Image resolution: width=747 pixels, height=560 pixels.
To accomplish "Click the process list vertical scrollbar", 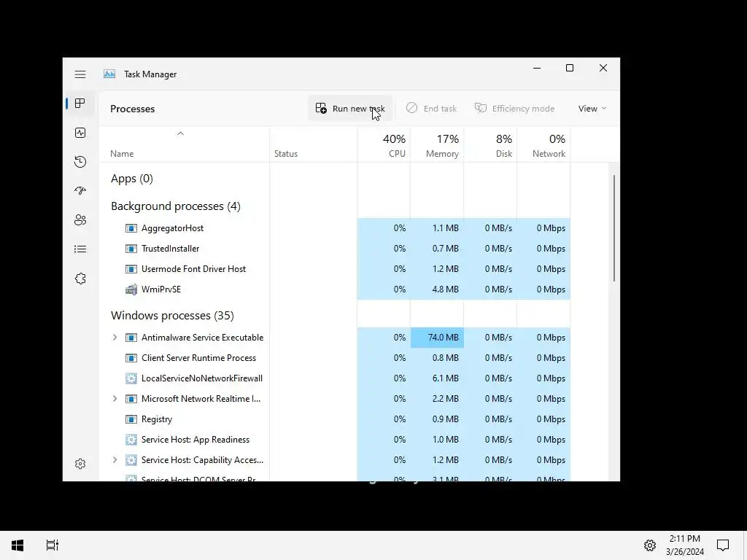I will pos(614,228).
